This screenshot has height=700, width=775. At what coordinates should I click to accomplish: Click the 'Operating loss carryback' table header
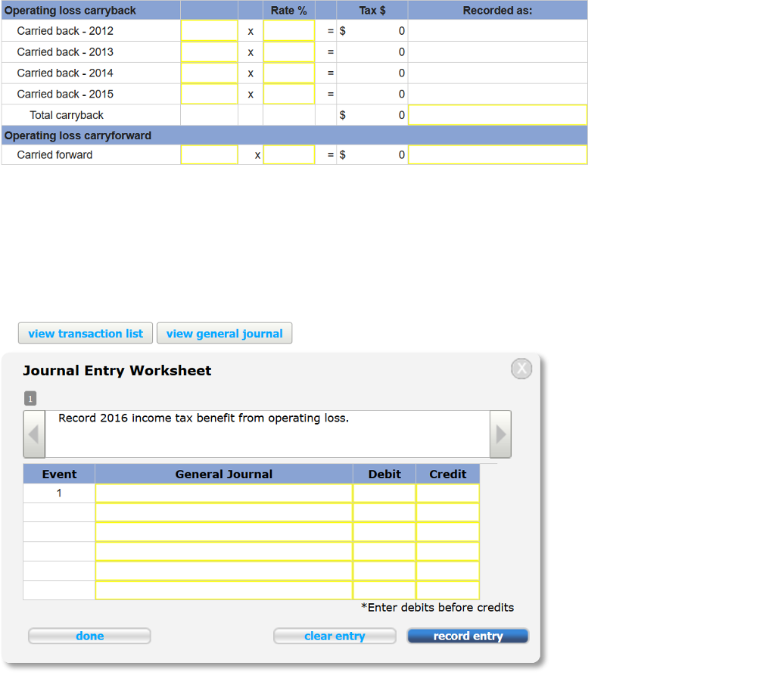click(70, 11)
